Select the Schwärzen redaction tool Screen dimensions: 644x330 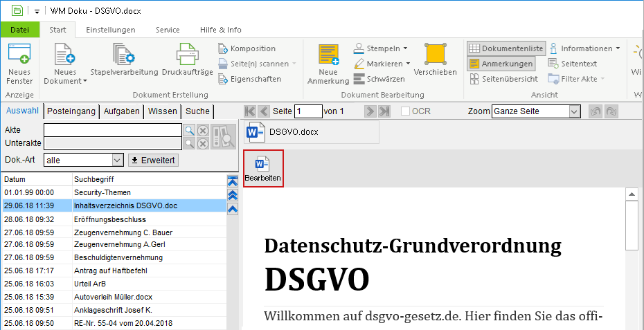(379, 79)
